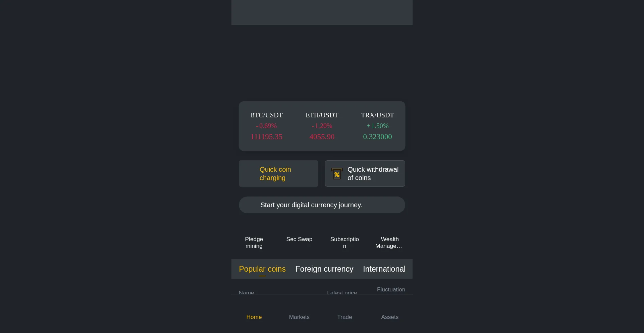Open the BTC/USDT price ticker

click(266, 126)
